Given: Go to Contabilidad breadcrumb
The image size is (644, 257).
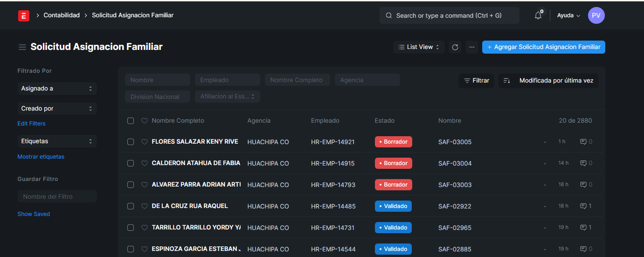Looking at the screenshot, I should point(62,15).
